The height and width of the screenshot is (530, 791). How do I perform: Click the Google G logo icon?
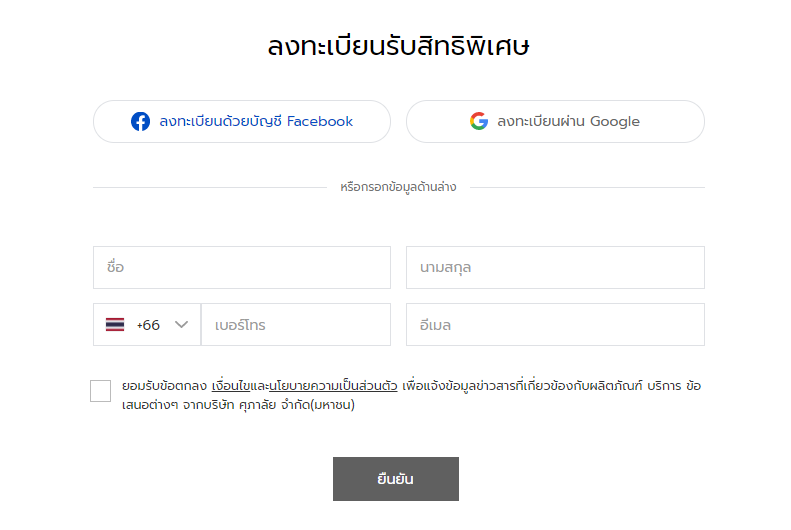pos(479,121)
